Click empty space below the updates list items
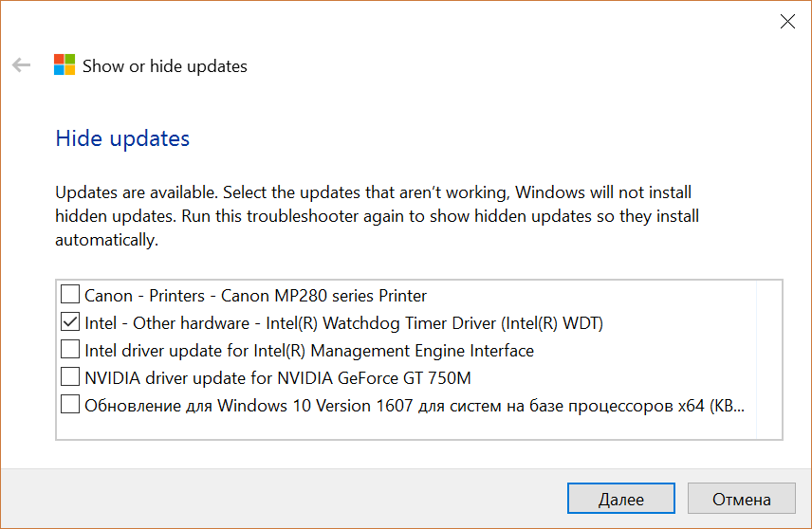 coord(406,428)
